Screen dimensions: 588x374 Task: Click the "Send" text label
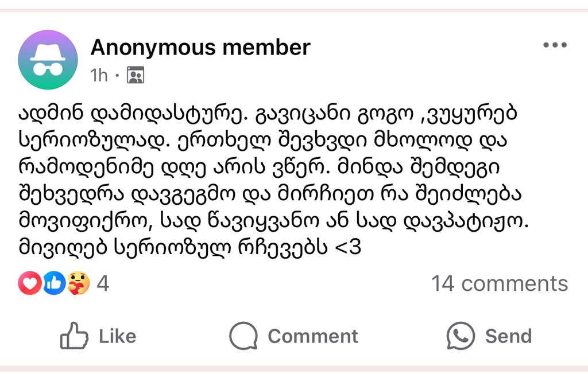click(508, 336)
